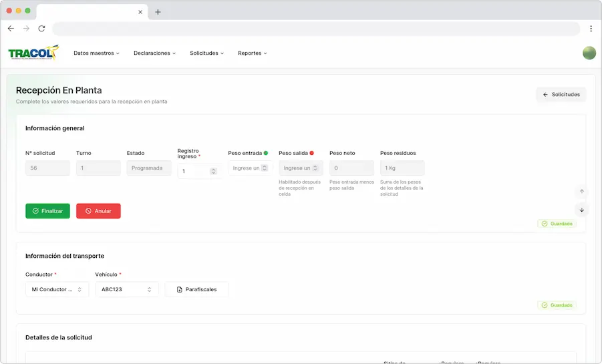Reload the page with refresh icon
This screenshot has height=364, width=602.
point(41,29)
